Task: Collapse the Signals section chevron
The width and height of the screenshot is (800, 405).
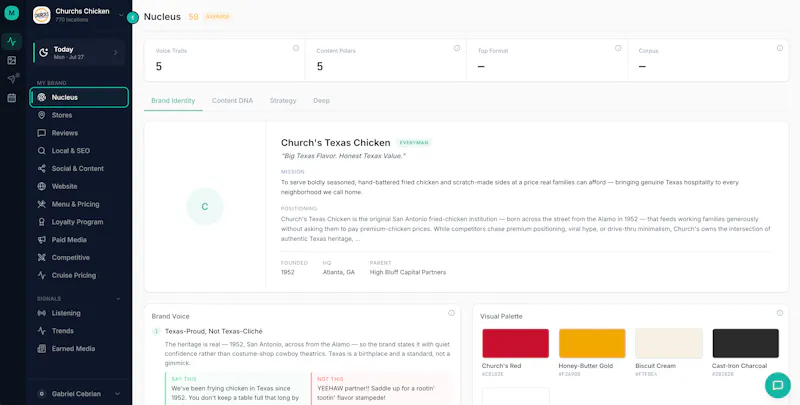Action: pyautogui.click(x=118, y=299)
